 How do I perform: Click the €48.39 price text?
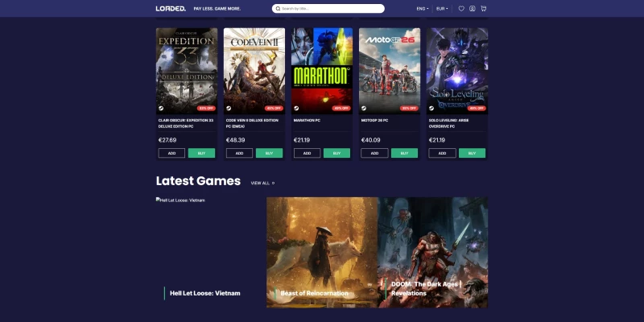click(x=235, y=140)
